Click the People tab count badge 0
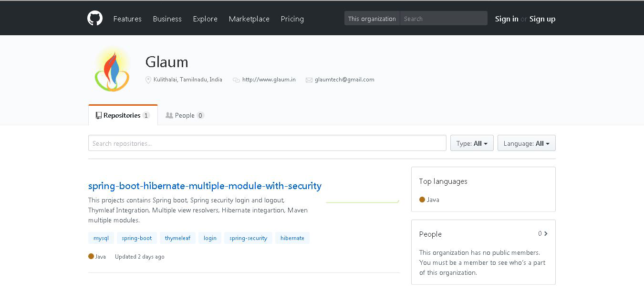 (200, 115)
